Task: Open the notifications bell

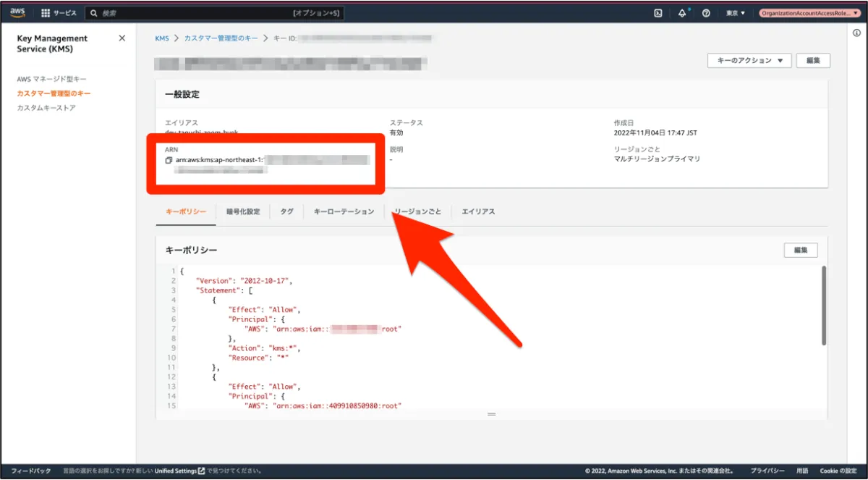Action: click(681, 13)
